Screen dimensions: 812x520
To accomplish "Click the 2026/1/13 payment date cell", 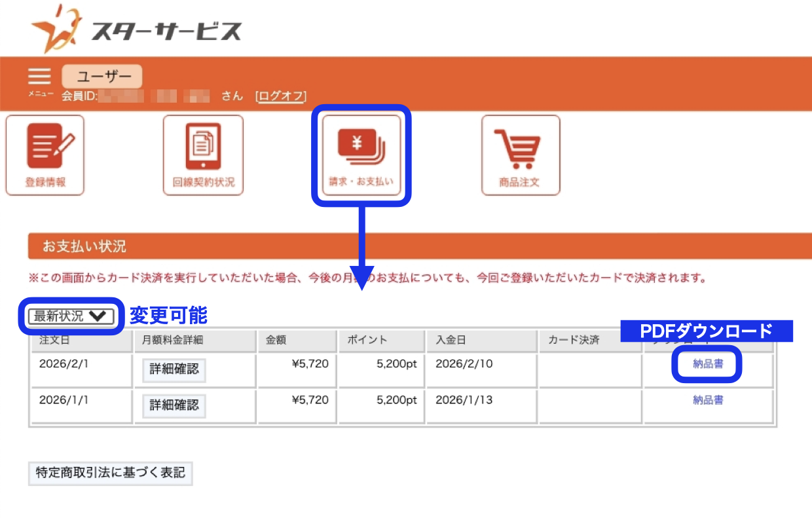I will coord(481,407).
